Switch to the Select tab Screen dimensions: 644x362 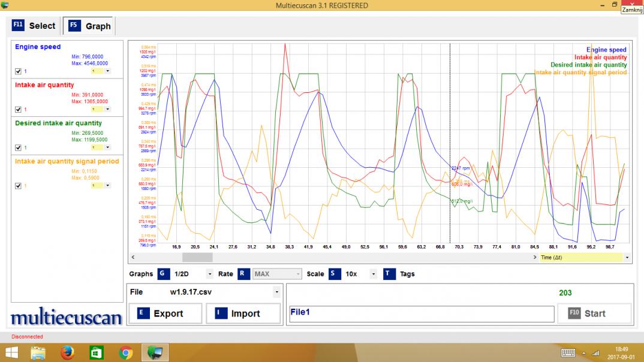click(34, 26)
